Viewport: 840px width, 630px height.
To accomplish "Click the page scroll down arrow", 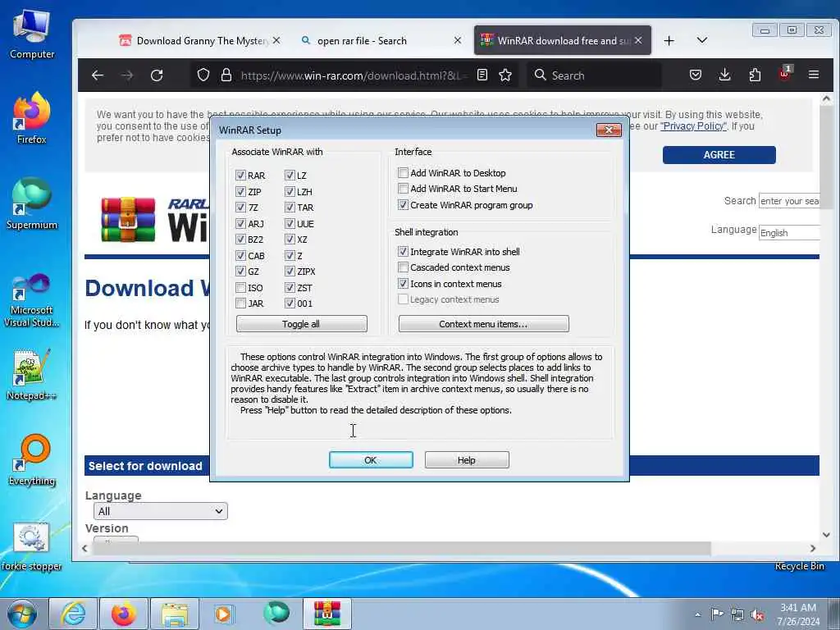I will (826, 535).
